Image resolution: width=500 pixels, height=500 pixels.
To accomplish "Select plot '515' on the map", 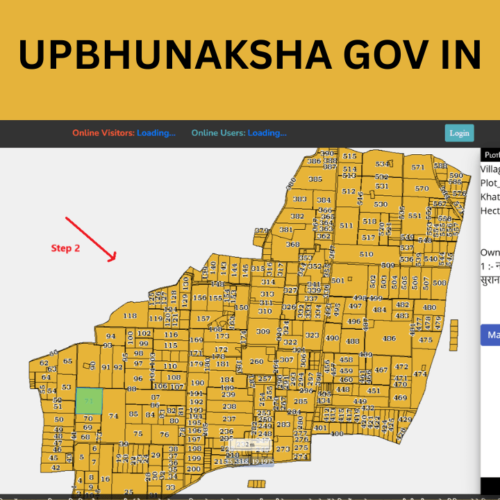I will (349, 156).
